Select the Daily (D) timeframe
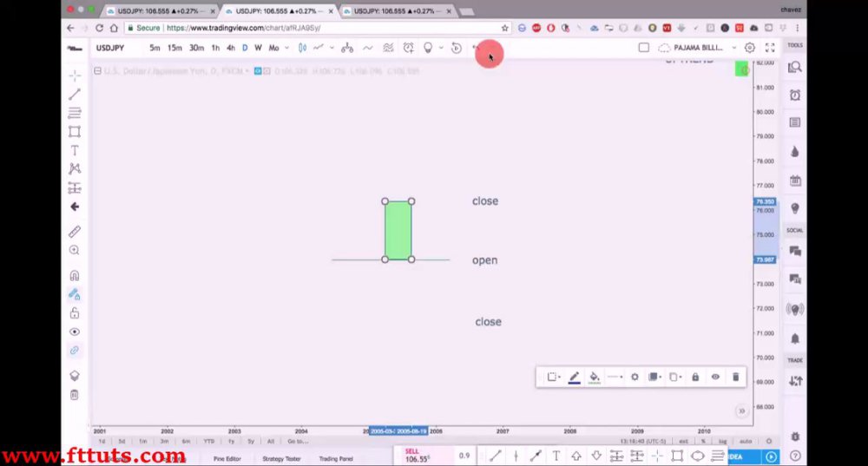The image size is (868, 466). [245, 48]
